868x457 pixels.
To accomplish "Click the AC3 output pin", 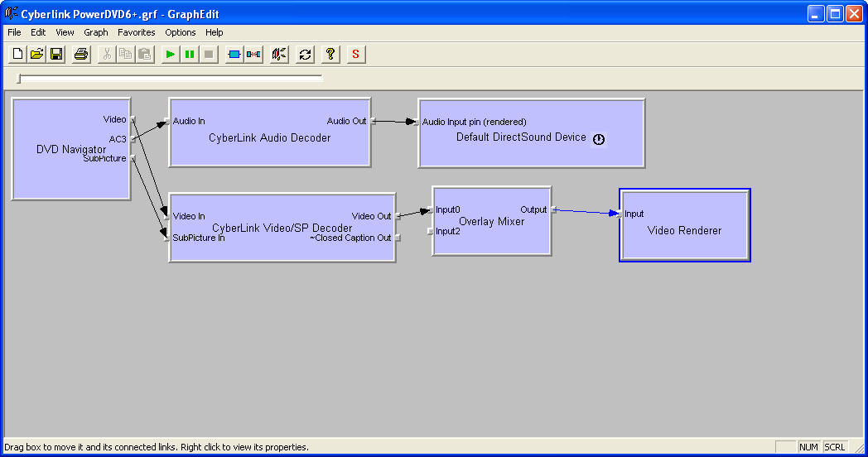I will coord(133,139).
